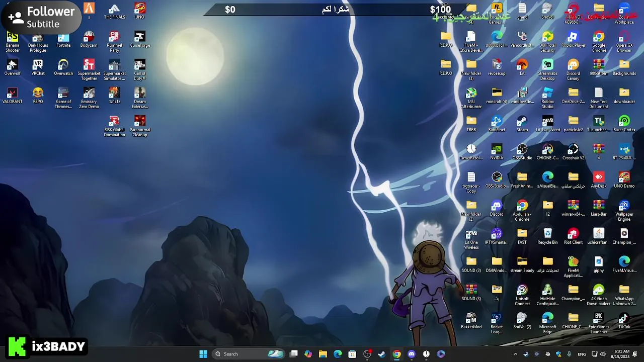Launch Dark Hours Prologue from desktop
The width and height of the screenshot is (644, 362).
point(38,42)
